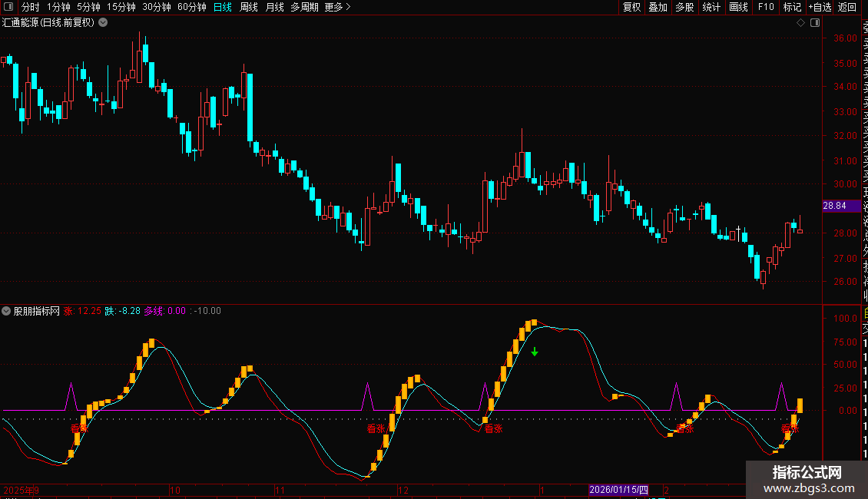Open the 多股 multi-stock view
The width and height of the screenshot is (868, 499).
(x=684, y=7)
